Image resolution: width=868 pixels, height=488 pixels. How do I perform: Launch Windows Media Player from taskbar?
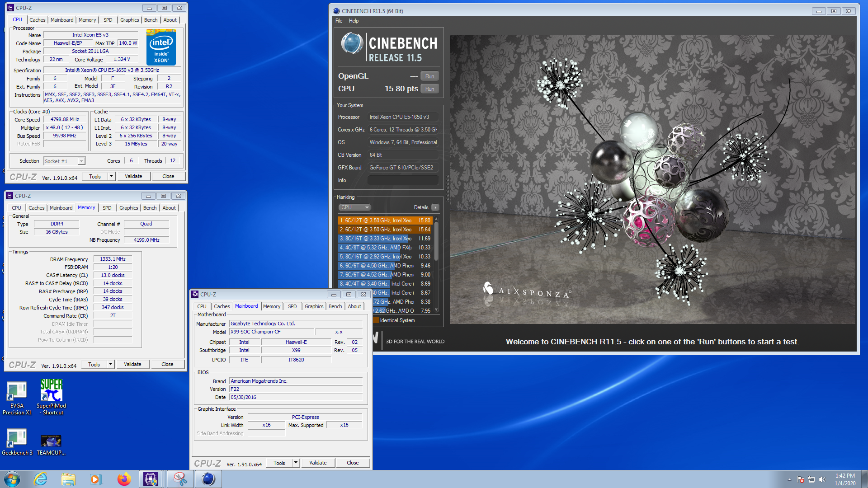point(95,479)
